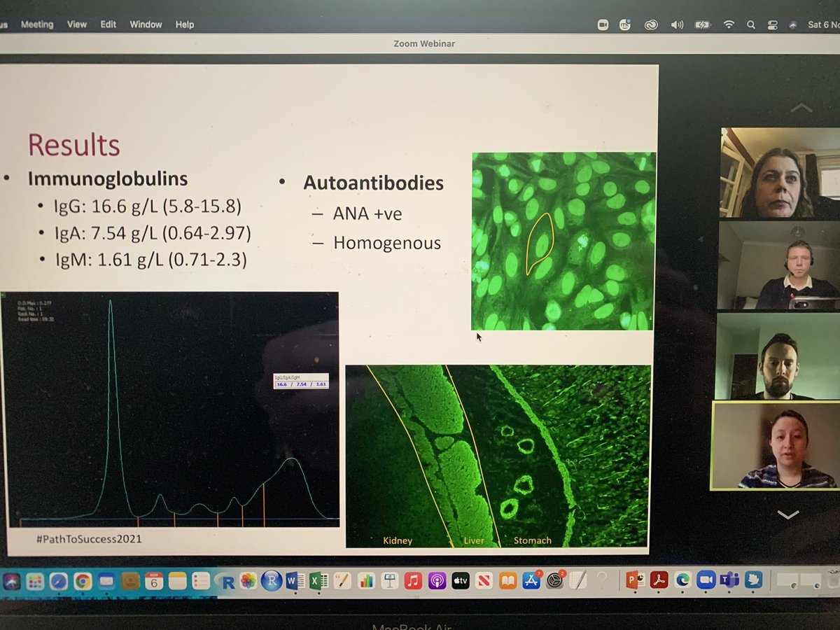Click the "IgA: 7.54 g/L" result line
Image resolution: width=840 pixels, height=630 pixels.
click(152, 233)
